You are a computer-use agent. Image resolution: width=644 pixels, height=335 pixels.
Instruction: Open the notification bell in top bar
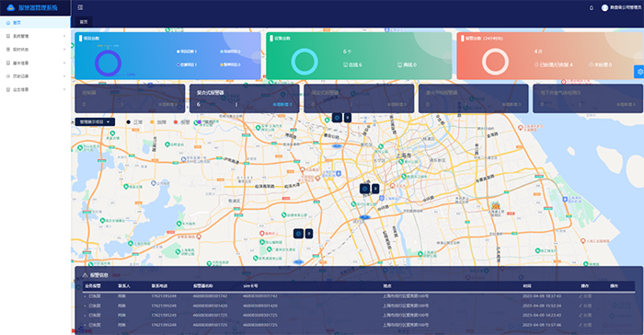tap(592, 7)
